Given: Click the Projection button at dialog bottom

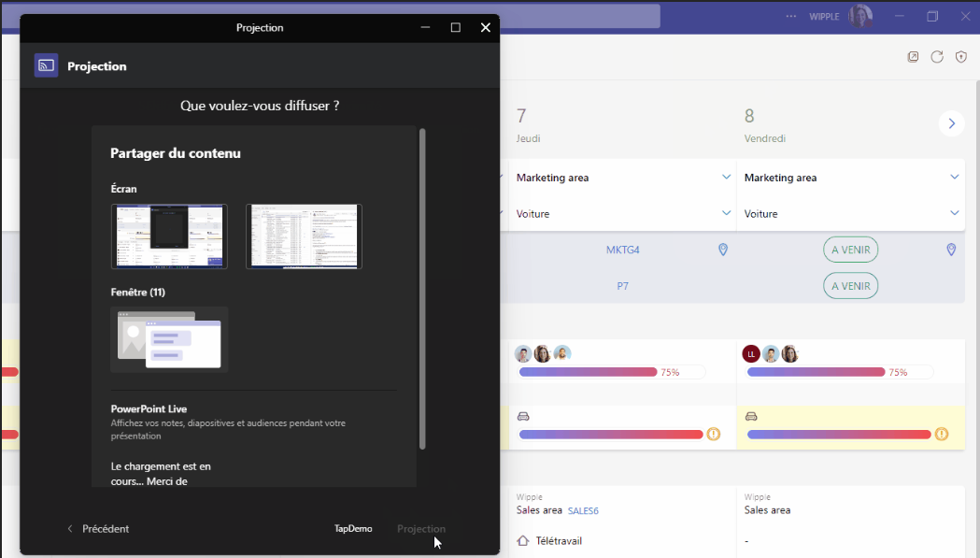Looking at the screenshot, I should point(421,529).
